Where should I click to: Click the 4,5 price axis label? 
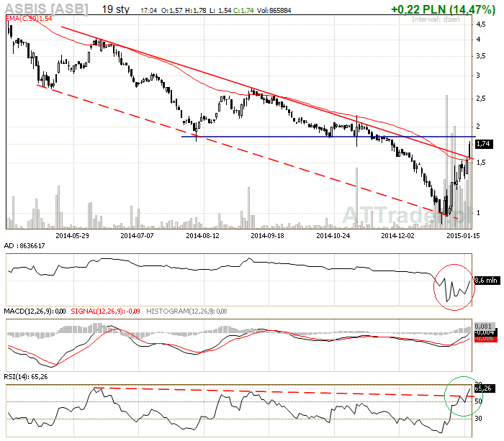point(481,24)
